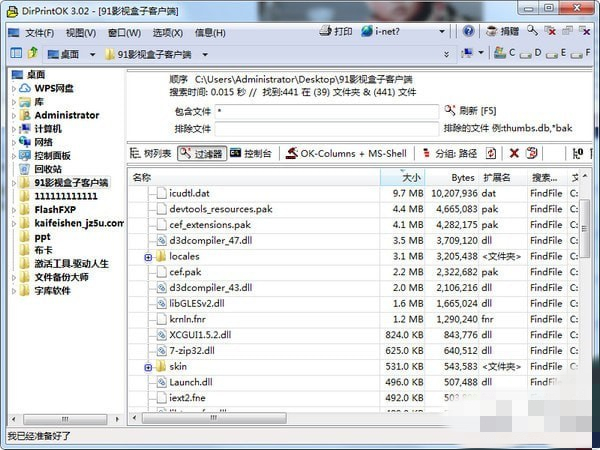Open the computer icon dropdown arrow
This screenshot has width=600, height=450.
481,53
